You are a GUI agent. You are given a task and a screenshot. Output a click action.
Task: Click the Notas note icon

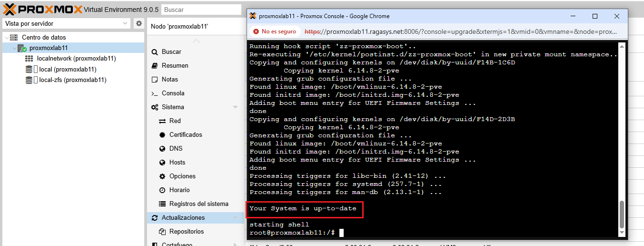point(154,79)
